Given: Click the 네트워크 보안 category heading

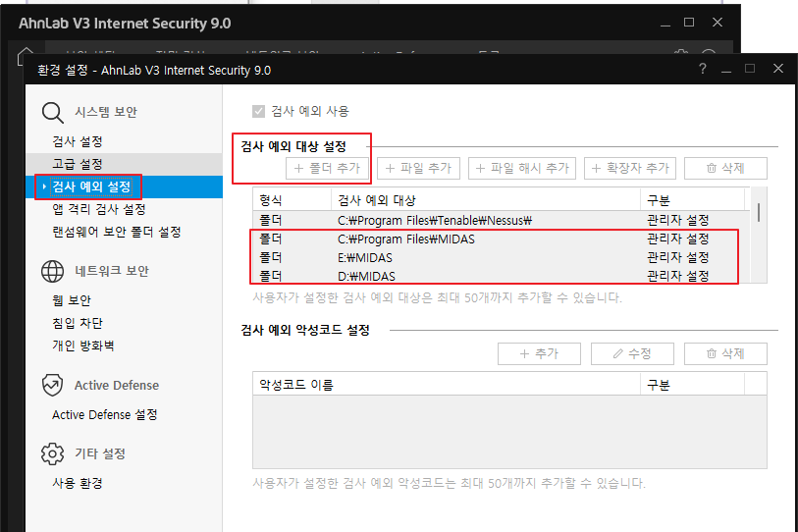Looking at the screenshot, I should click(112, 271).
